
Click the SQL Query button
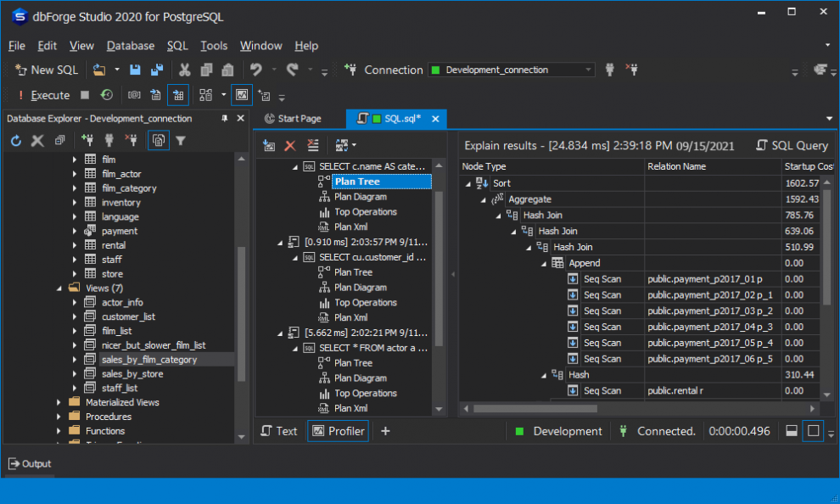click(792, 146)
